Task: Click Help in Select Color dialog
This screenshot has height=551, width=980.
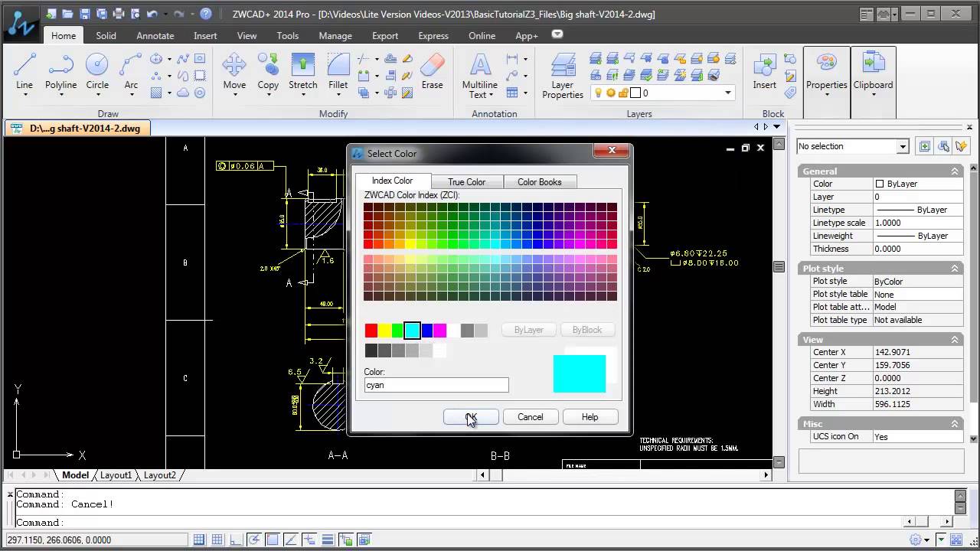Action: (x=590, y=417)
